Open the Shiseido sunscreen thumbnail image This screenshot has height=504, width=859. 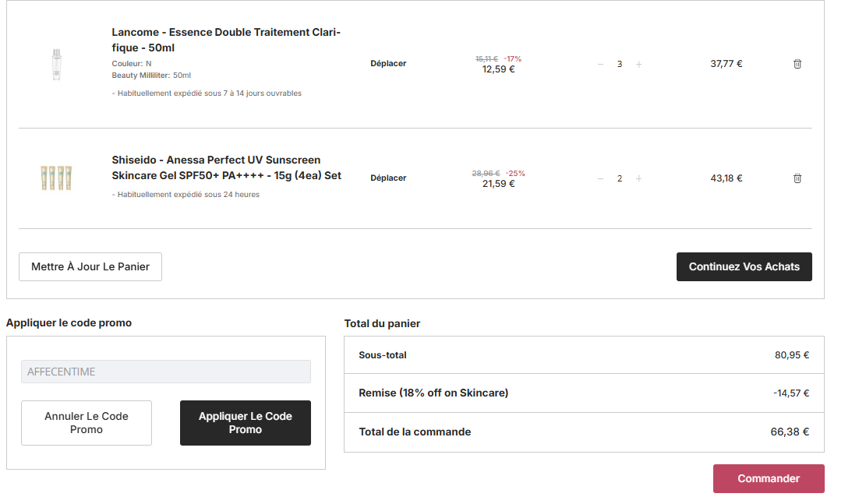tap(56, 178)
